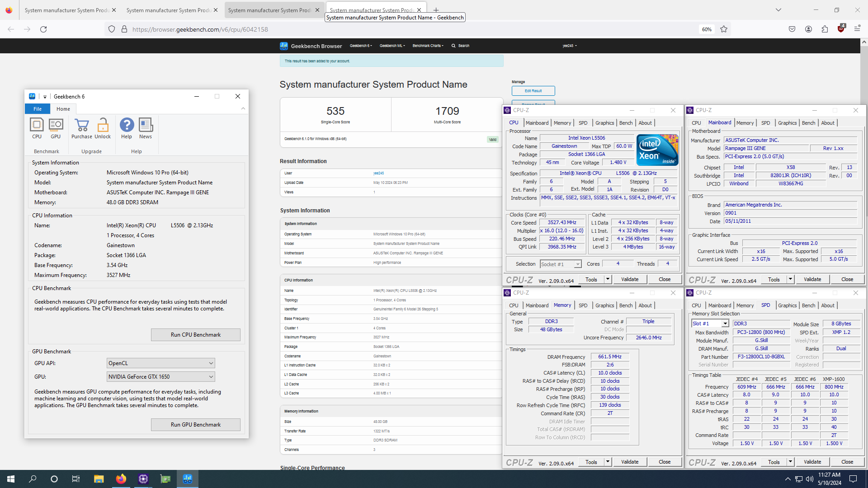This screenshot has height=488, width=868.
Task: Open the Windows Start menu
Action: tap(11, 479)
